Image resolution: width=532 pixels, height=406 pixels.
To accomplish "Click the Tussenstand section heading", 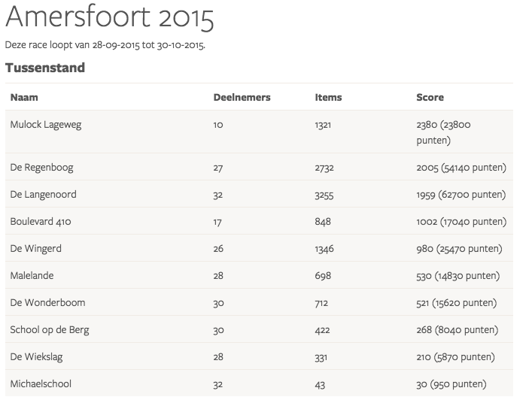I will point(45,68).
